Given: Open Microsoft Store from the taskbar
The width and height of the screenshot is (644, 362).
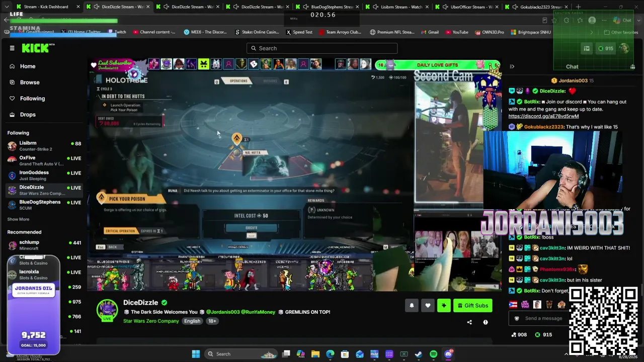Looking at the screenshot, I should 345,354.
